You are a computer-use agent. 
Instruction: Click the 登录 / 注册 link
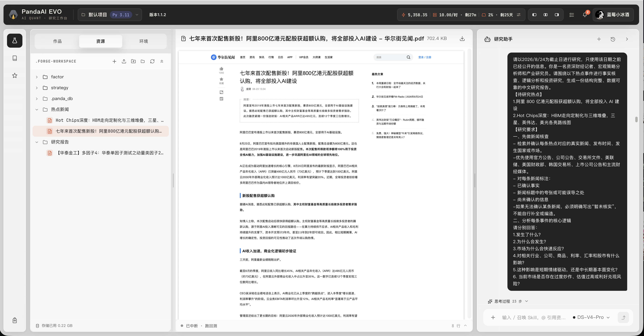pyautogui.click(x=424, y=57)
